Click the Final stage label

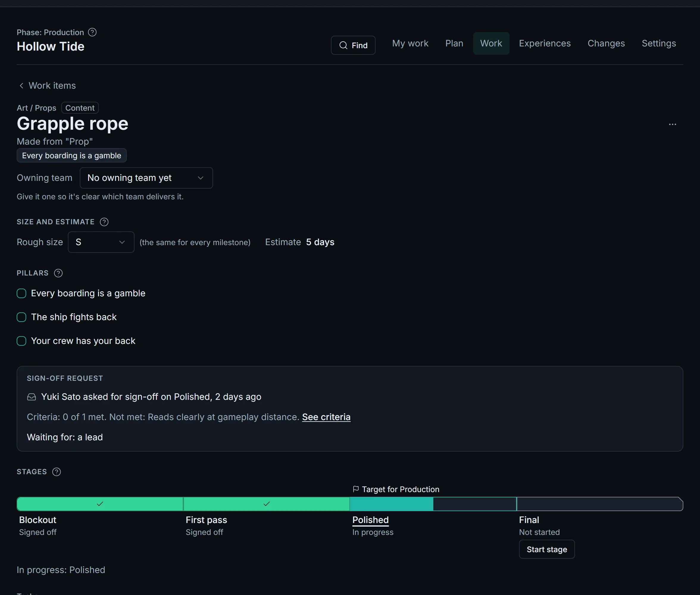click(529, 520)
